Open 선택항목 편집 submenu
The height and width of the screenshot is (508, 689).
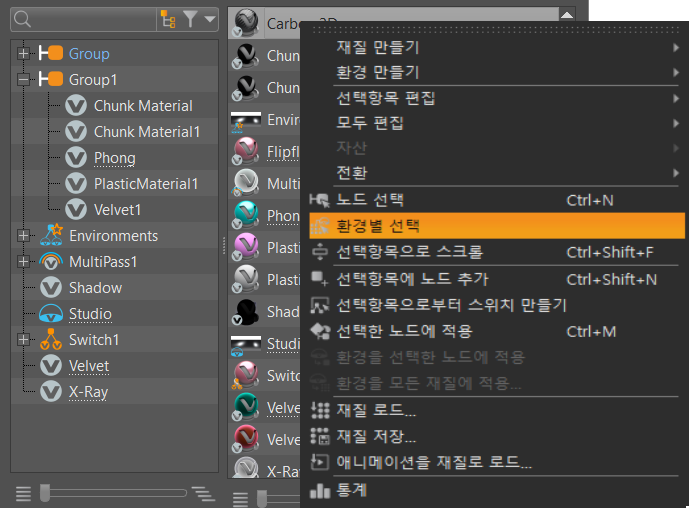(x=497, y=98)
